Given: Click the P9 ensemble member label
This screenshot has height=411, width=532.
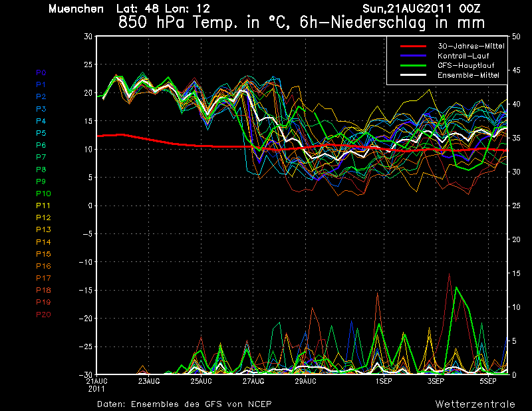Looking at the screenshot, I should (41, 182).
